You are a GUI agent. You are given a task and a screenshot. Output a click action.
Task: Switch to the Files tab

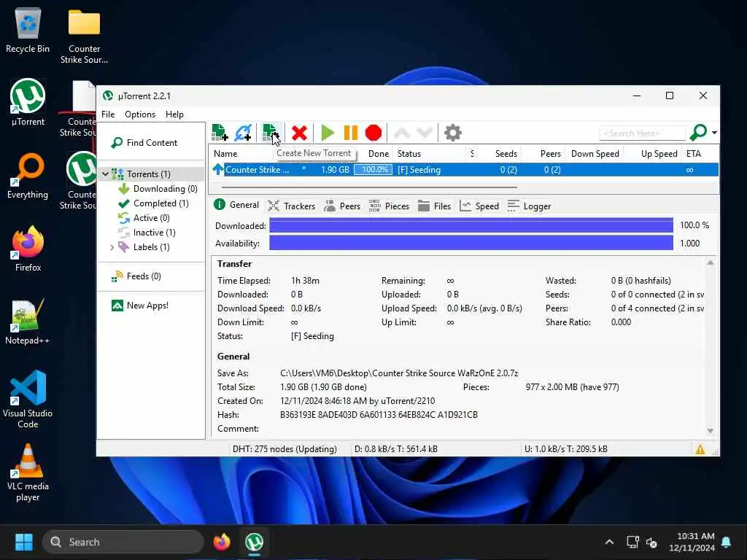click(x=434, y=206)
